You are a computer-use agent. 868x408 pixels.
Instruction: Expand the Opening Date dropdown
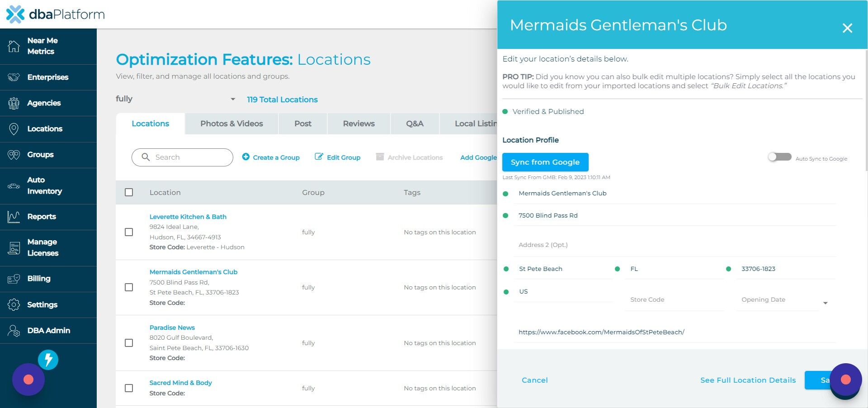click(x=826, y=303)
